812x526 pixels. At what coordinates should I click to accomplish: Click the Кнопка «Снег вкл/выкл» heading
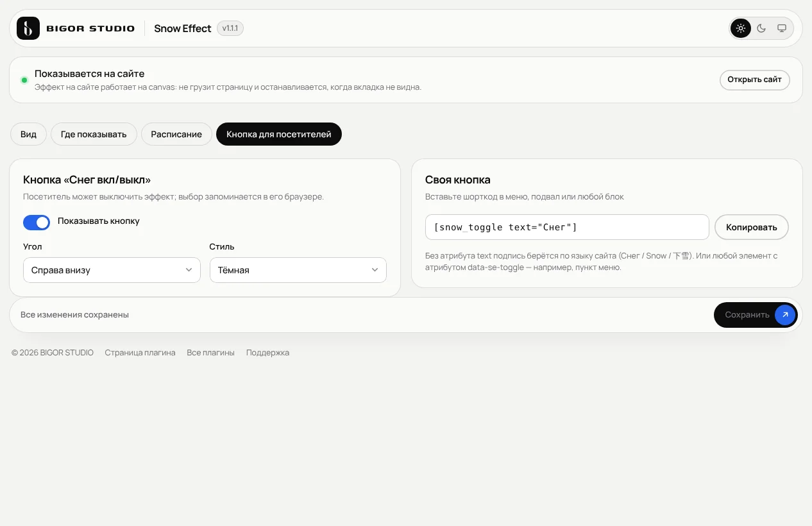tap(87, 180)
